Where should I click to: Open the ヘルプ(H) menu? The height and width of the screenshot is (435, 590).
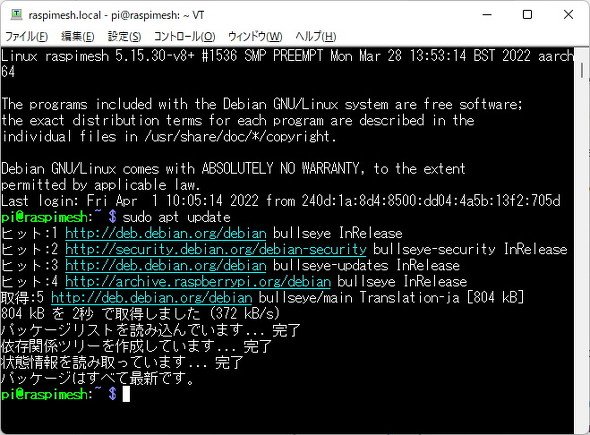point(316,37)
